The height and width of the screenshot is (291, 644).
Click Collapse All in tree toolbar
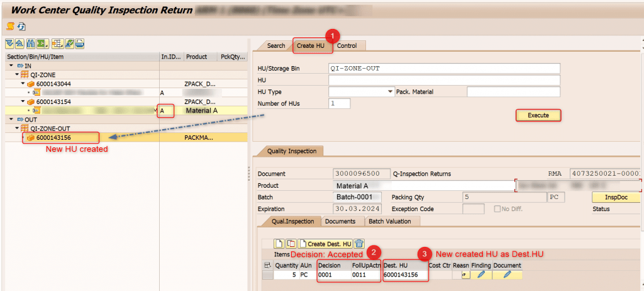19,43
